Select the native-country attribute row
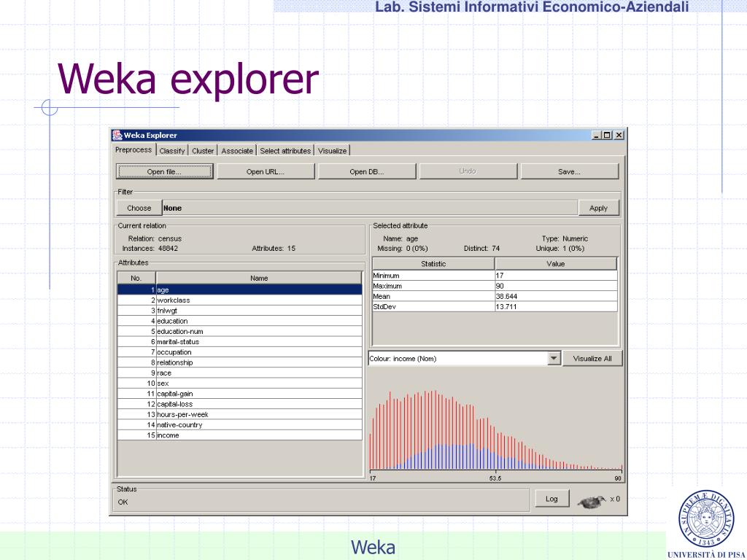The width and height of the screenshot is (747, 560). pyautogui.click(x=239, y=425)
